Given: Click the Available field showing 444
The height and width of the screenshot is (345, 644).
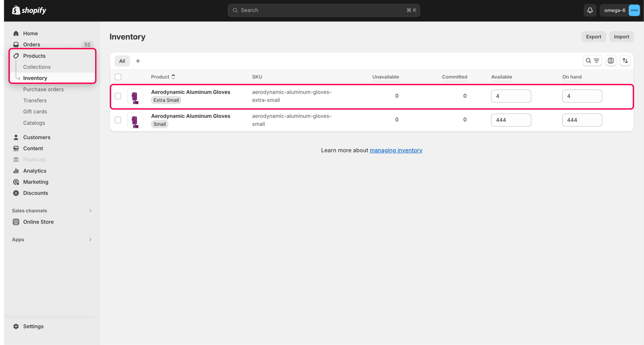Looking at the screenshot, I should click(511, 120).
